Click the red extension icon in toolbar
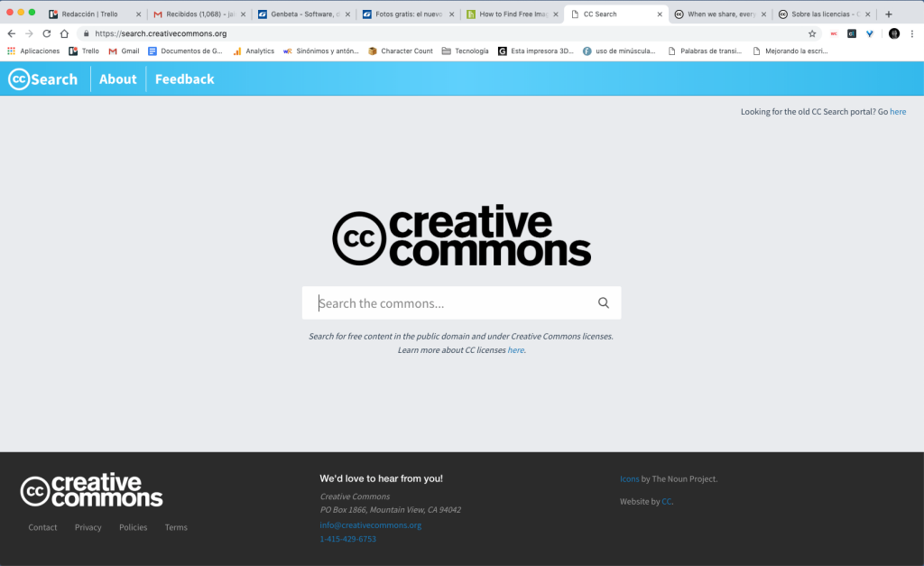 833,33
